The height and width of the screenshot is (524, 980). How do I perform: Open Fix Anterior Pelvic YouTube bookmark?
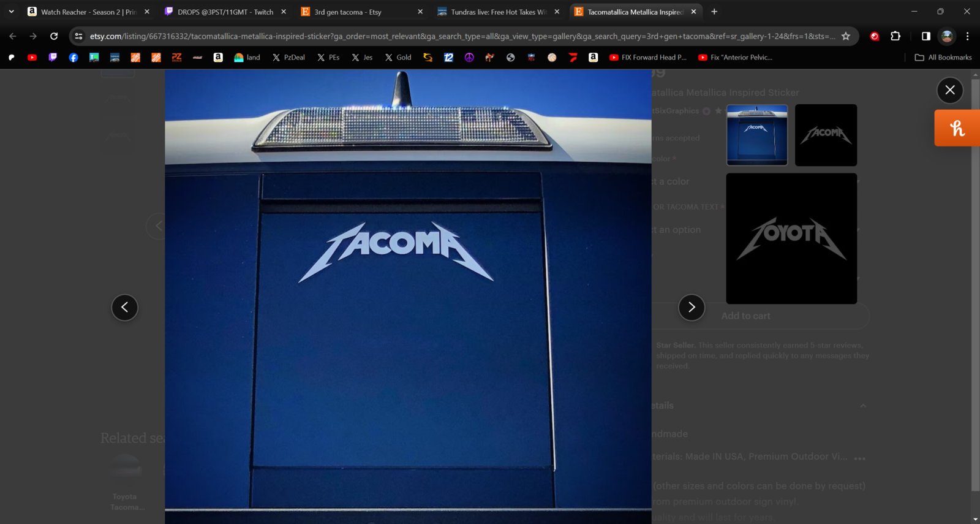(x=736, y=58)
